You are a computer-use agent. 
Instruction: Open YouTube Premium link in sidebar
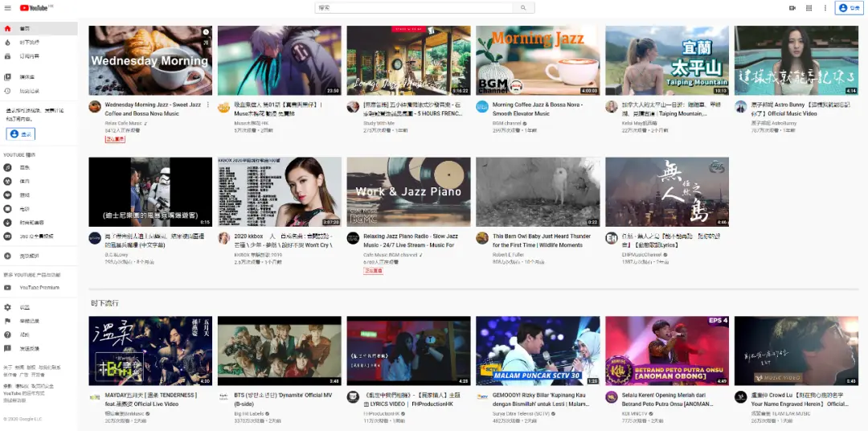(39, 287)
